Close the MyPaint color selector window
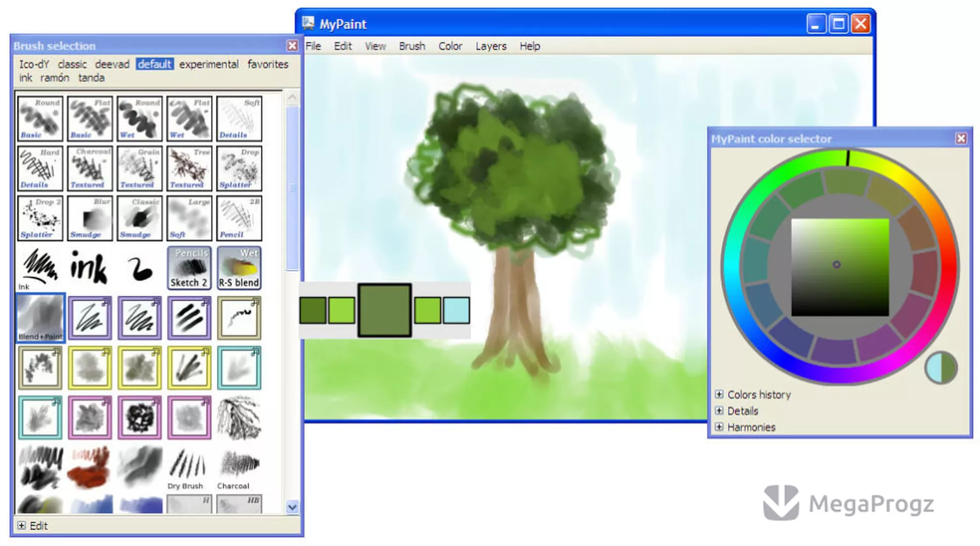Screen dimensions: 980x546 click(961, 138)
